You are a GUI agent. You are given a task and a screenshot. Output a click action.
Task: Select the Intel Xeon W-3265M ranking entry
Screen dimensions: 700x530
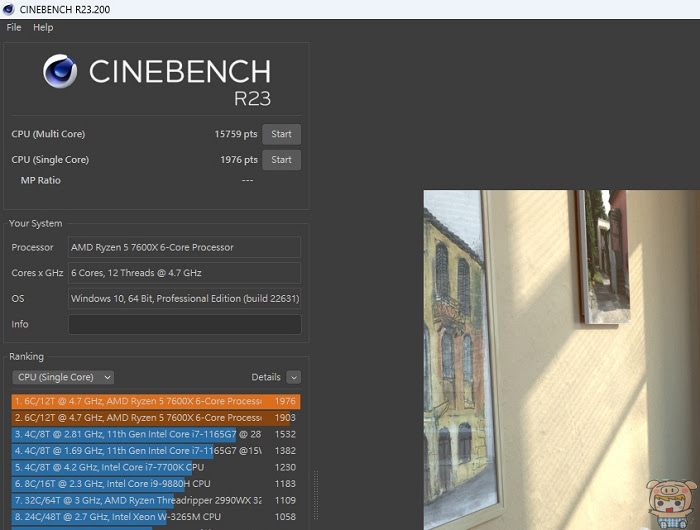click(x=155, y=517)
